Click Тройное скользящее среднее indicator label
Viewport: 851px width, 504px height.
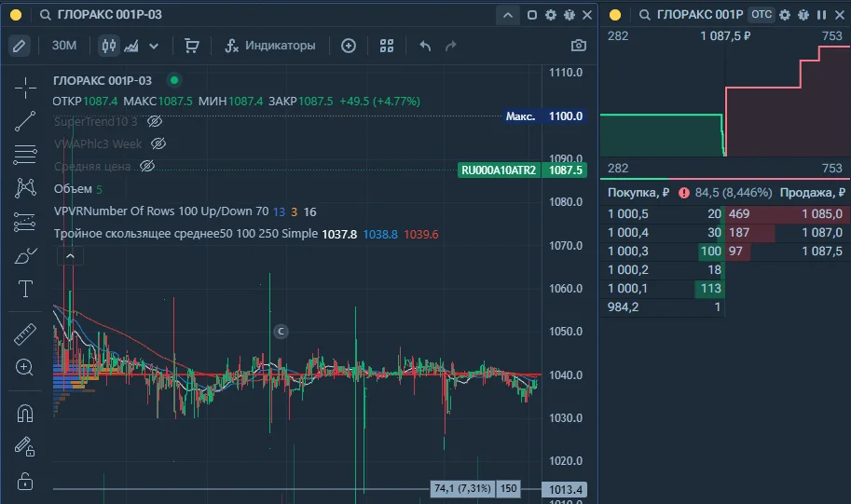[185, 234]
